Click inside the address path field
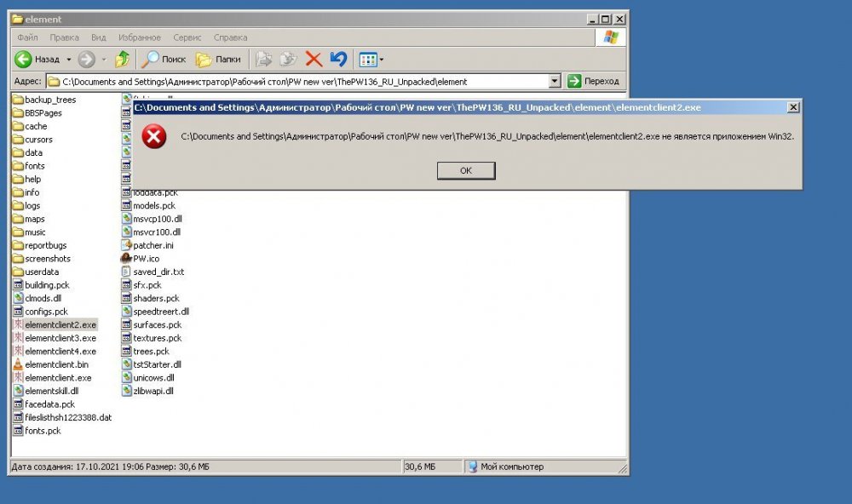The image size is (852, 504). [298, 82]
